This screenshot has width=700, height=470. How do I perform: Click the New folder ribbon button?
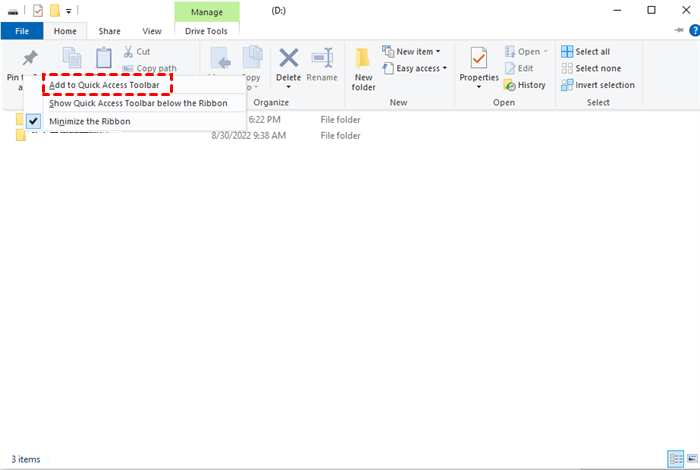pos(363,69)
